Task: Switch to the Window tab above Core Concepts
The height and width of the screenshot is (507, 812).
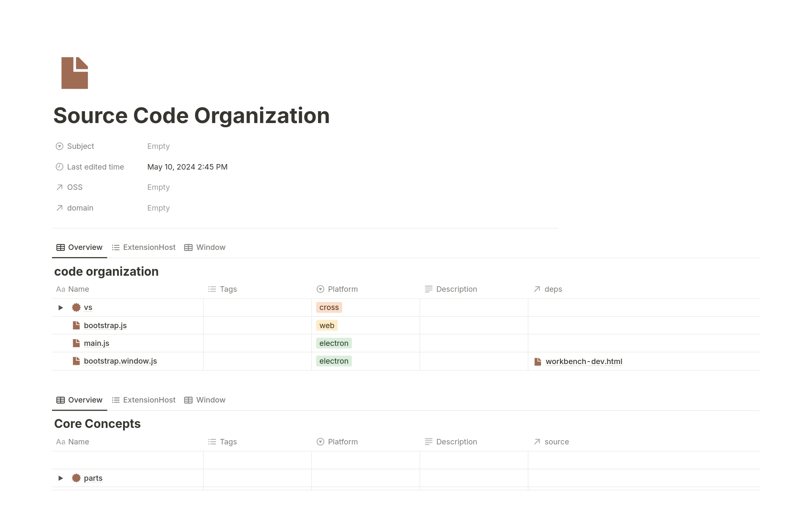Action: [x=205, y=400]
